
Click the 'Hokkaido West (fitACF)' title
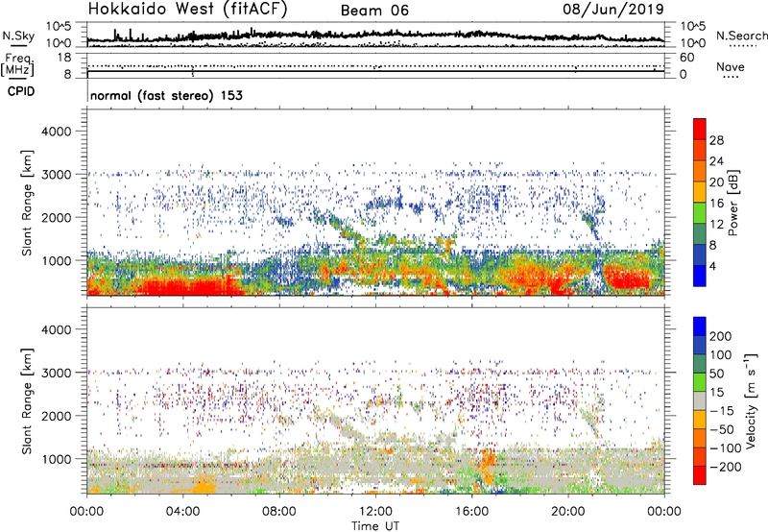coord(187,10)
